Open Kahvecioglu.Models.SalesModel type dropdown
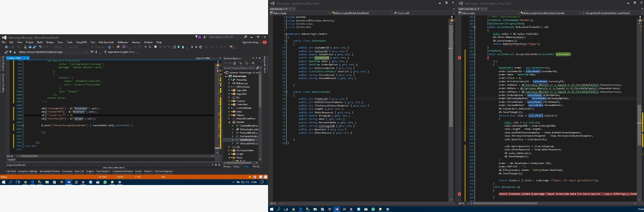The width and height of the screenshot is (644, 212). [362, 13]
